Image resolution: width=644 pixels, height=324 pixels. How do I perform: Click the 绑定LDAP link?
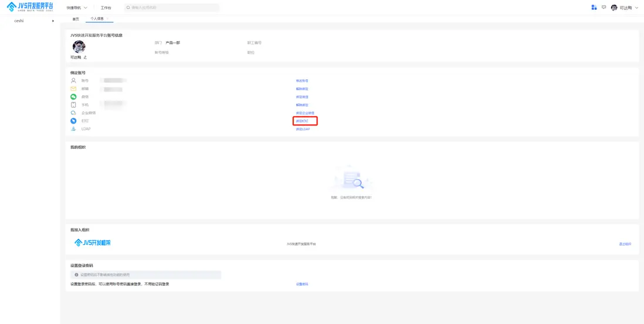pyautogui.click(x=303, y=129)
